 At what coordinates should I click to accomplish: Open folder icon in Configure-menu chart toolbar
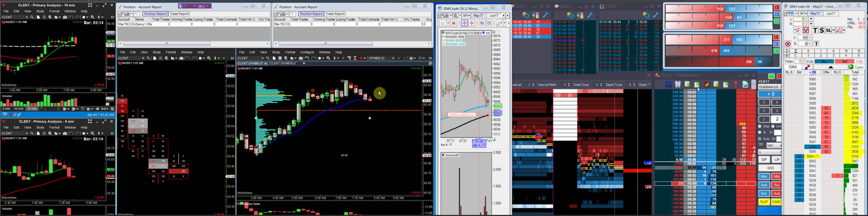point(293,58)
